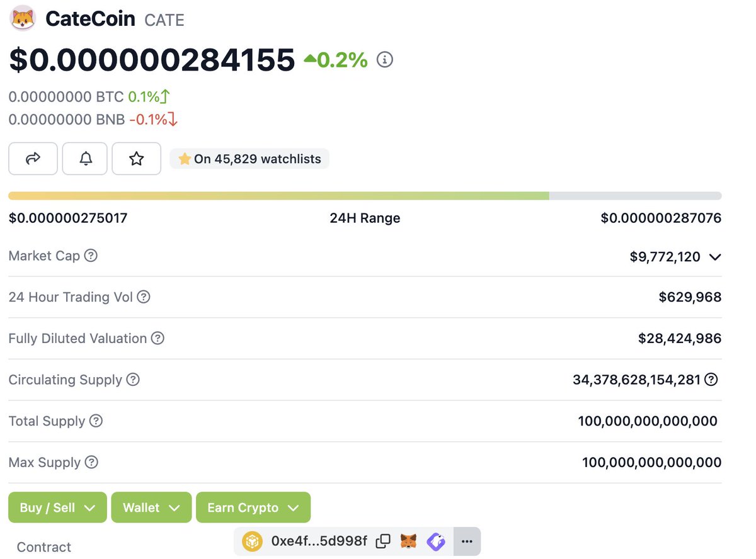The height and width of the screenshot is (559, 756).
Task: Open Fully Diluted Valuation help icon
Action: point(157,338)
